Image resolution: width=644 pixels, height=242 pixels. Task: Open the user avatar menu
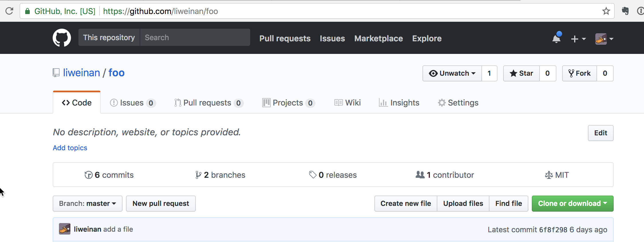coord(604,39)
